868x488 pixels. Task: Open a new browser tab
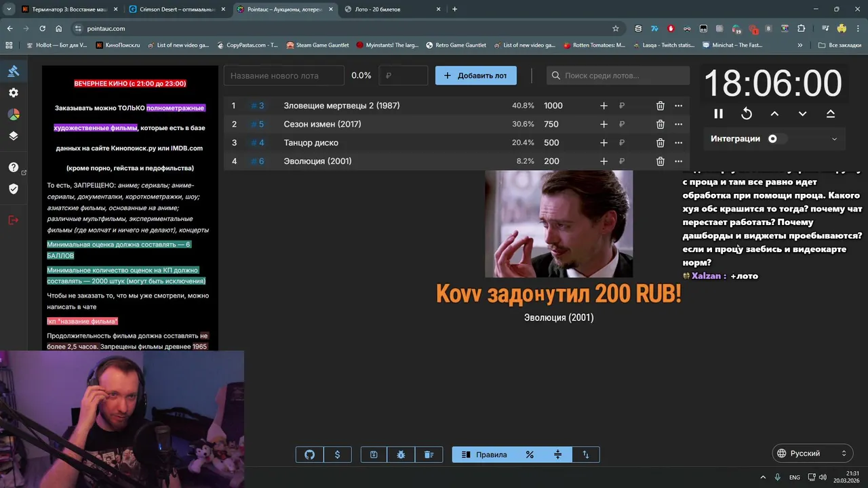click(x=454, y=9)
